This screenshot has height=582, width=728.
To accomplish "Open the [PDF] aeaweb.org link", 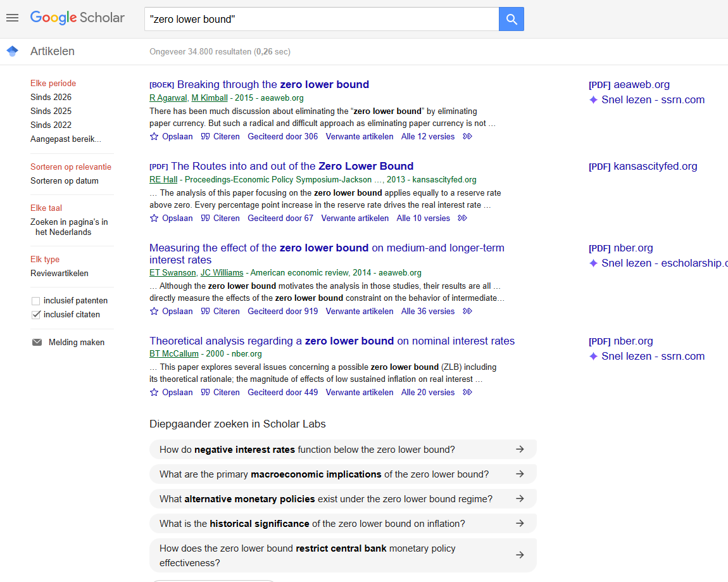I will point(629,84).
